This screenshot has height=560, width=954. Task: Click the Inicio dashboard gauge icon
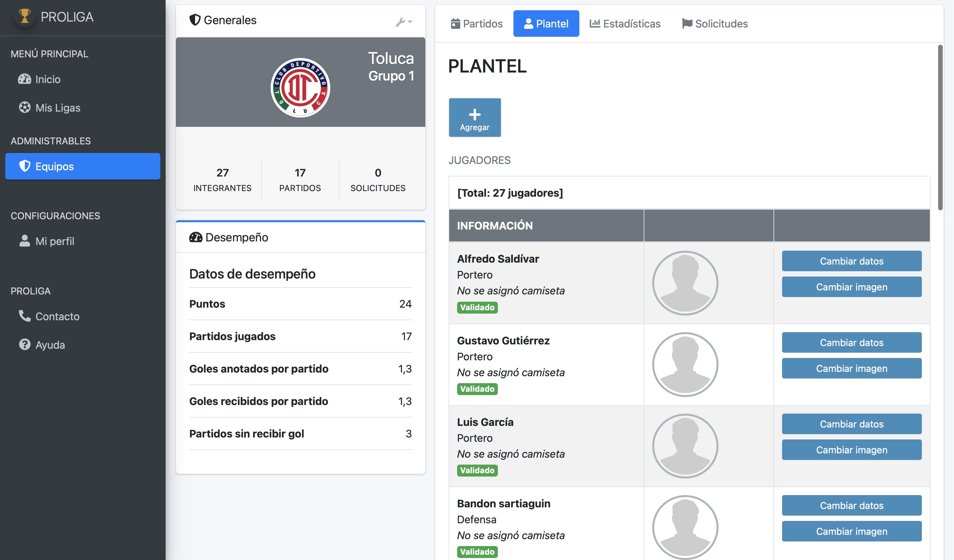coord(25,79)
